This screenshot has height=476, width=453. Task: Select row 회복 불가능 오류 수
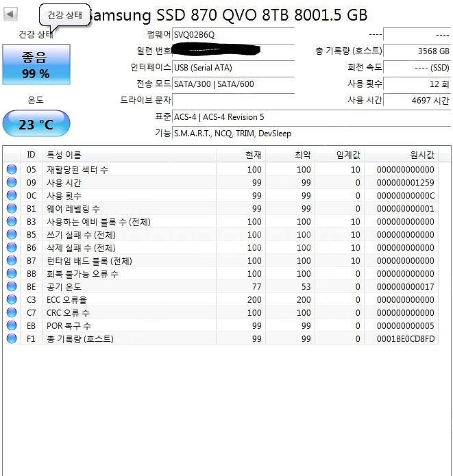(222, 274)
